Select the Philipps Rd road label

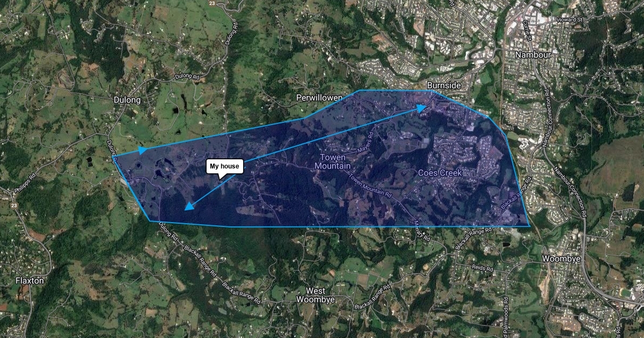click(25, 183)
